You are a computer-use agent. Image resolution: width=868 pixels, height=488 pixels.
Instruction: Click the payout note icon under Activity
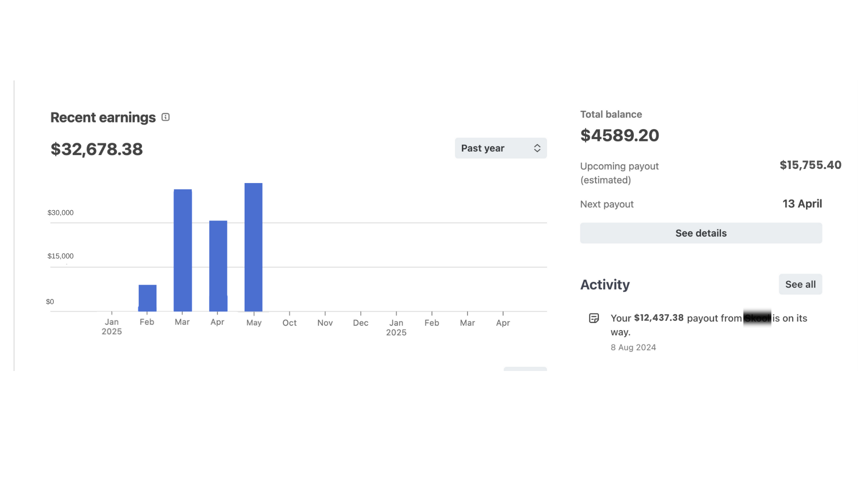click(594, 318)
